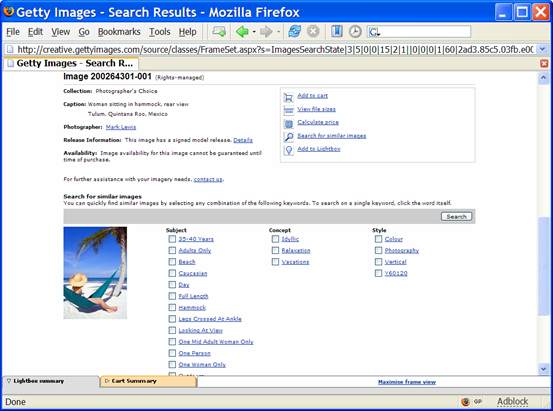Click the new-tab toolbar icon beside the Help menu
The image size is (553, 411).
[219, 32]
